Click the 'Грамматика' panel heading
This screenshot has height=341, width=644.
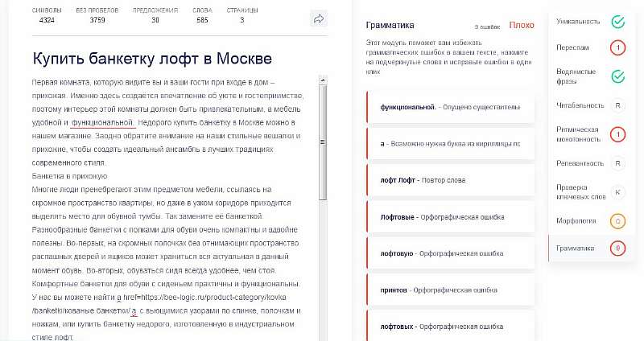pos(390,25)
